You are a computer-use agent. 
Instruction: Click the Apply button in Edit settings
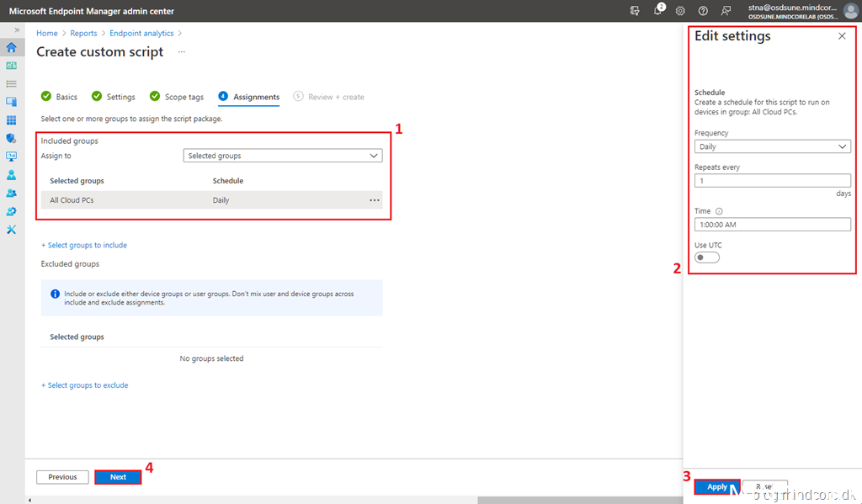click(x=717, y=487)
